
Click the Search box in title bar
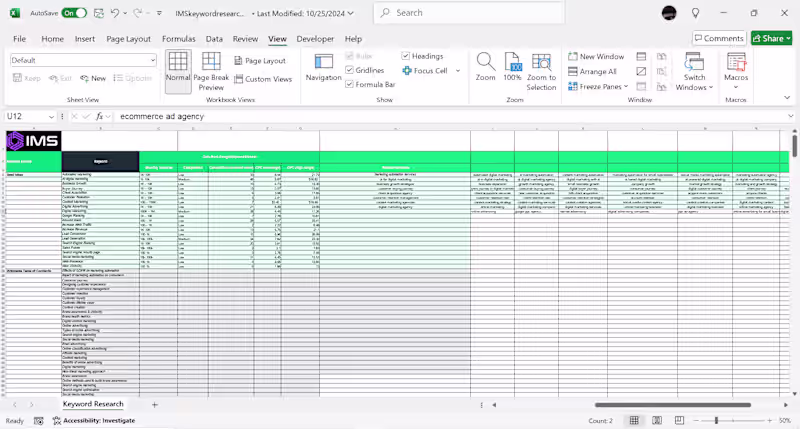click(x=469, y=13)
